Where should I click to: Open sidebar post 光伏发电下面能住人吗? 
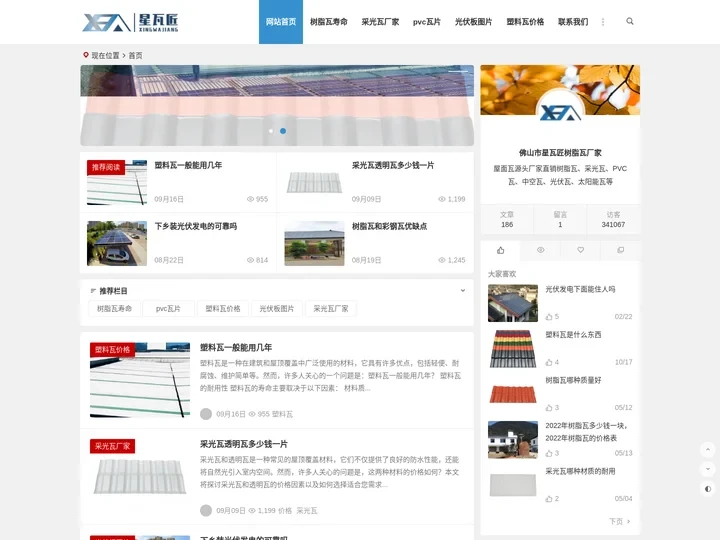click(x=580, y=289)
